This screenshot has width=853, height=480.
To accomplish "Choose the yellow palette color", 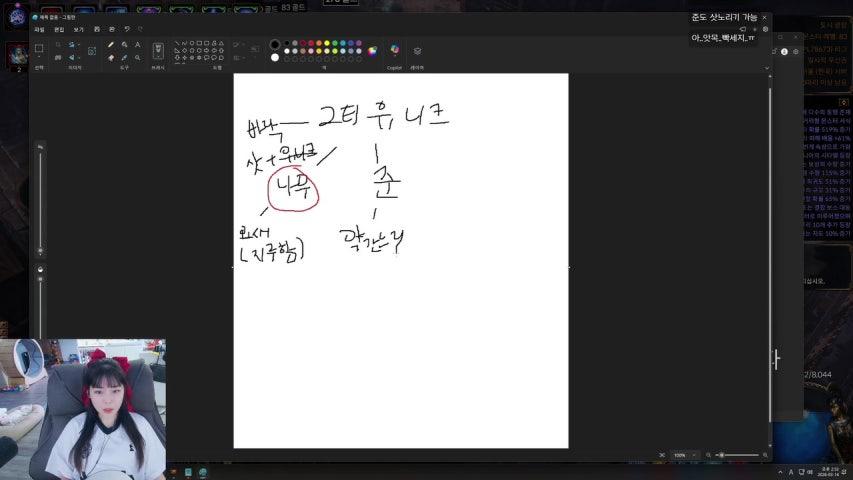I will pos(327,43).
